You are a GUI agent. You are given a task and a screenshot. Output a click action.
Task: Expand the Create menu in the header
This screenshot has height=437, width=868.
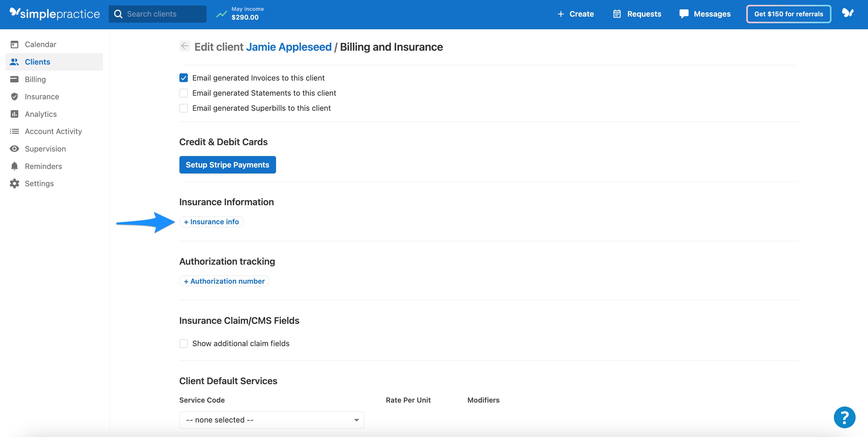575,14
